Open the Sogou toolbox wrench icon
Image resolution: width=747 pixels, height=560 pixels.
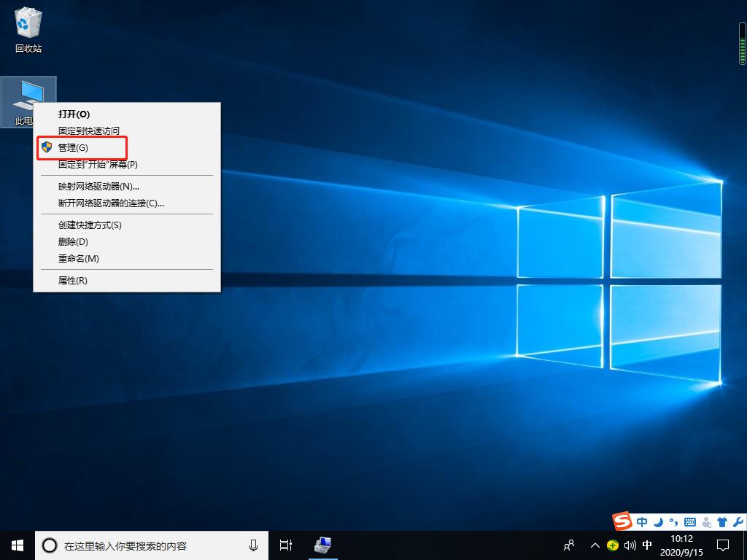737,521
